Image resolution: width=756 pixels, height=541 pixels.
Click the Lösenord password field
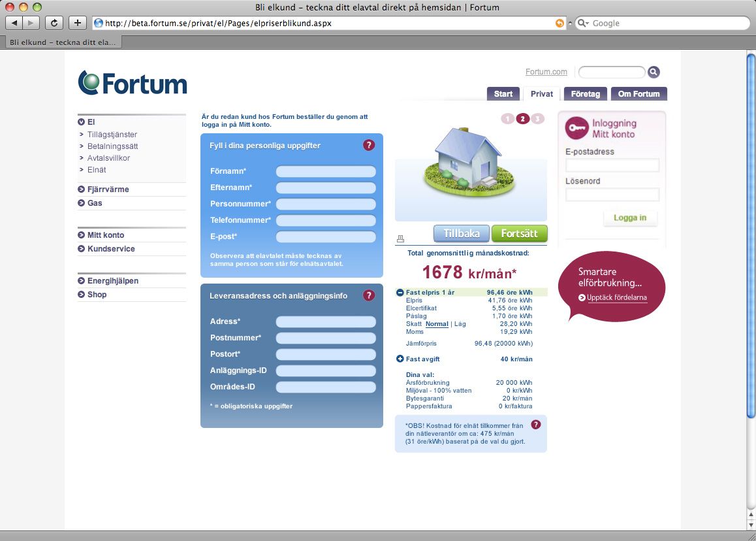point(612,195)
